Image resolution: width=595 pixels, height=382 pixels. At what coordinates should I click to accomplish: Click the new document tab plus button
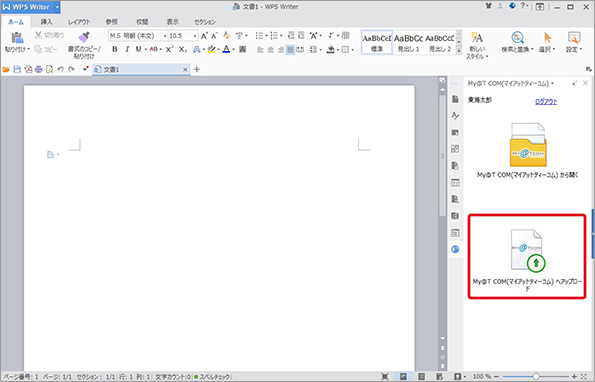coord(197,69)
